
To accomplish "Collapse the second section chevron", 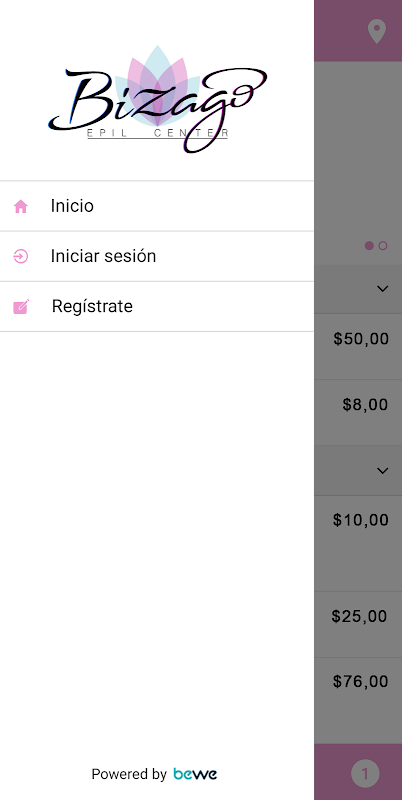I will pyautogui.click(x=383, y=470).
